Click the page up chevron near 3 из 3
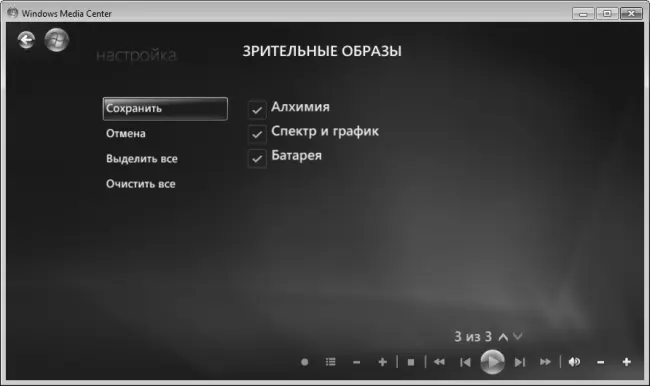 (x=503, y=337)
